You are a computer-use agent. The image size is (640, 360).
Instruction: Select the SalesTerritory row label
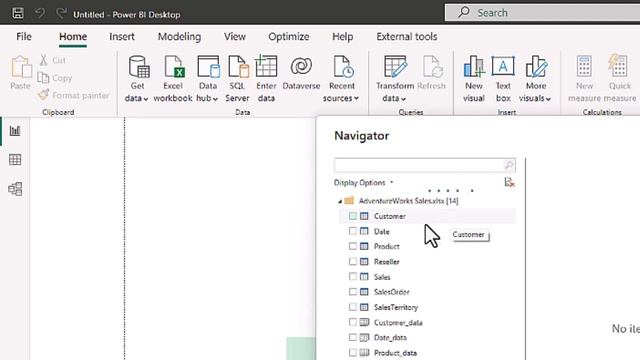pyautogui.click(x=396, y=307)
